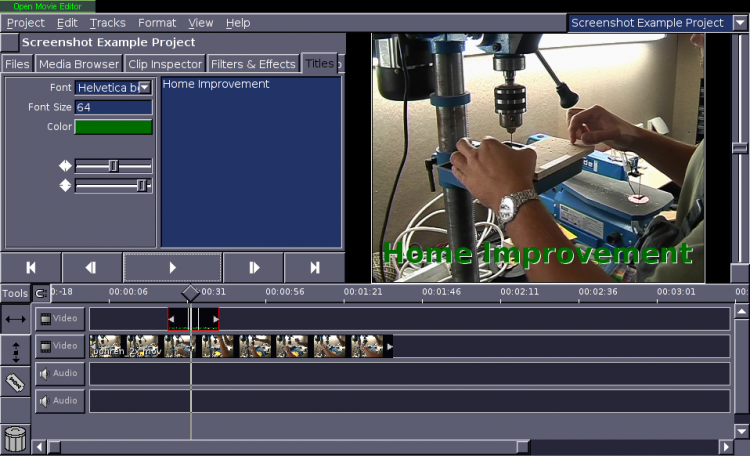
Task: Open the Tracks menu
Action: point(108,23)
